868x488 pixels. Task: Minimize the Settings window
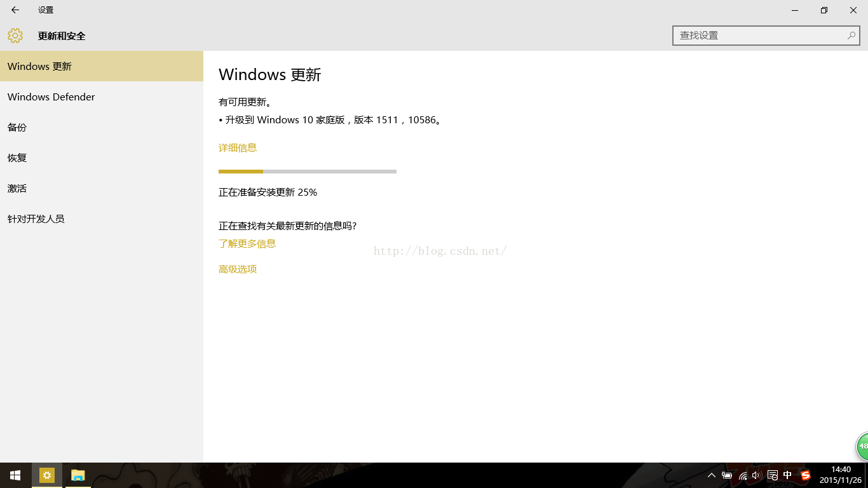pos(795,10)
